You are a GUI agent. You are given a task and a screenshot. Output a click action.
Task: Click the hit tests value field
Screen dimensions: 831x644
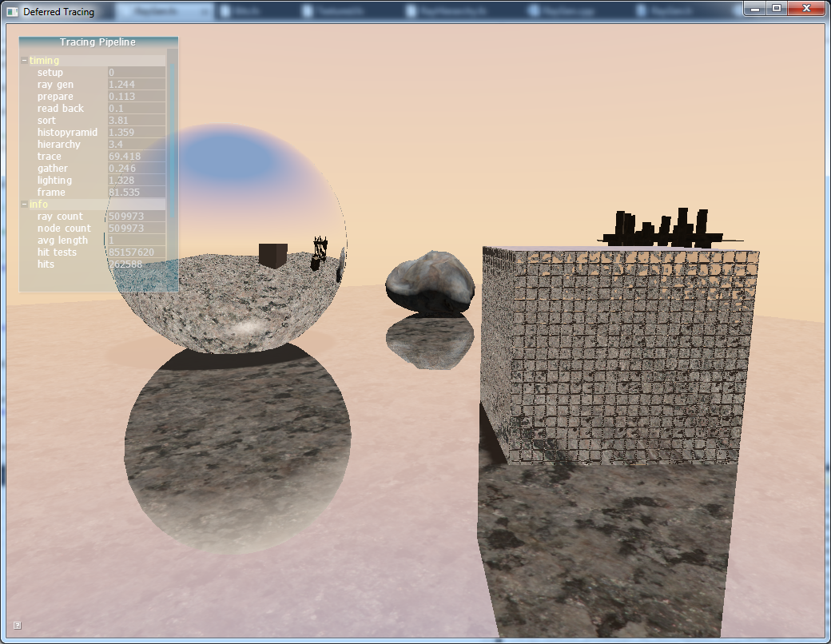pyautogui.click(x=136, y=252)
